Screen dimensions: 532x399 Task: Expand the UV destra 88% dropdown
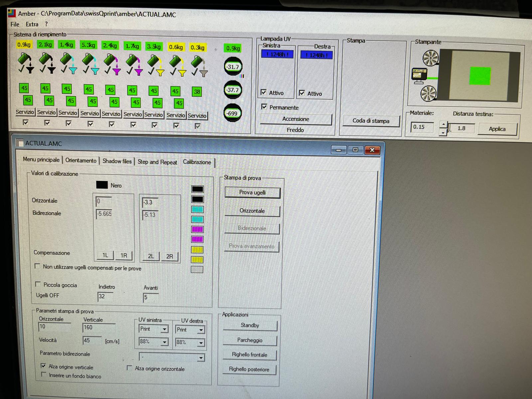[201, 342]
